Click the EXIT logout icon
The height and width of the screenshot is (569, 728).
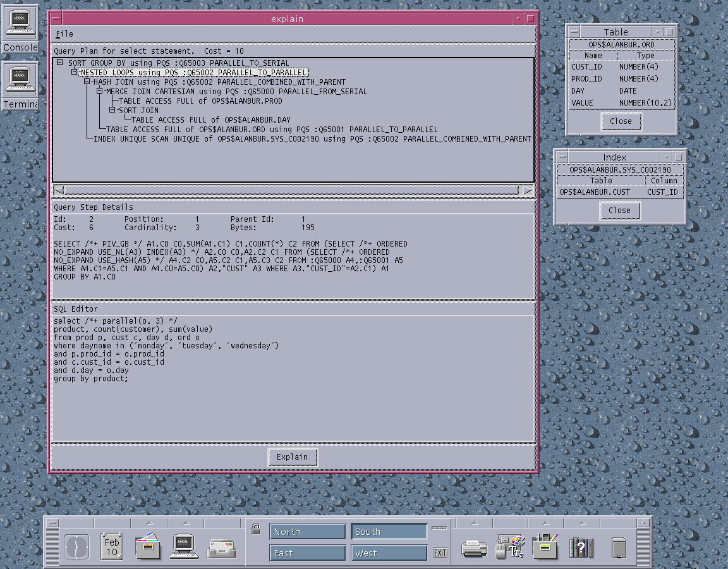pos(440,553)
